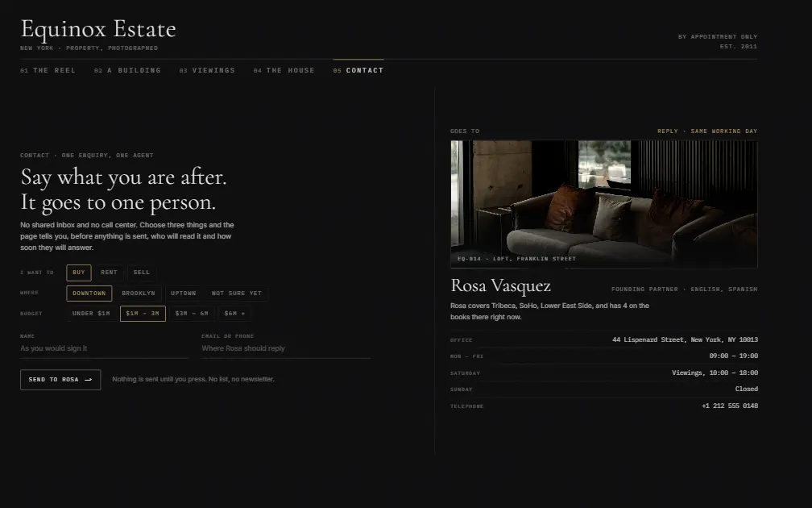Open the 02 A Building tab
812x508 pixels.
click(x=127, y=70)
